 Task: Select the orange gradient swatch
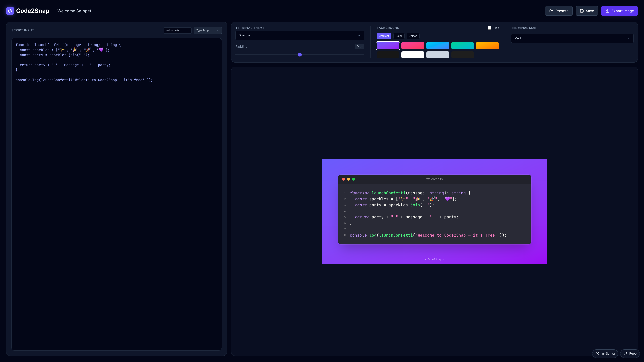click(x=487, y=46)
